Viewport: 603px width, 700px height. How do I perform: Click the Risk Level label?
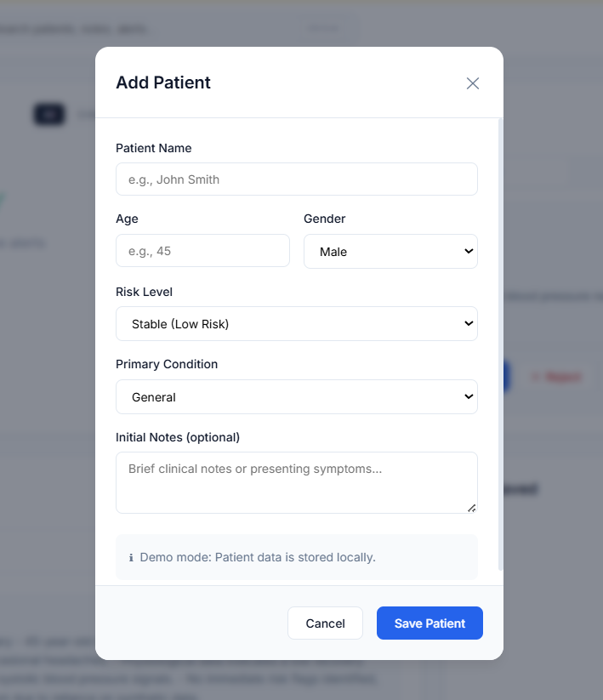[144, 292]
